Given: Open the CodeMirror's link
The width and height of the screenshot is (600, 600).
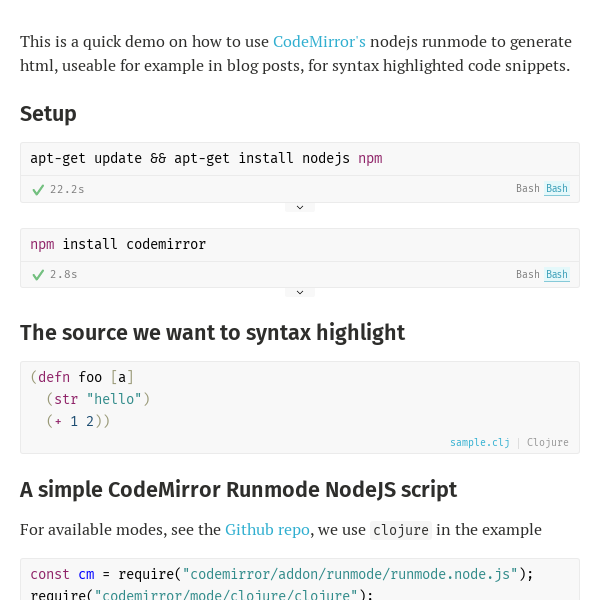Looking at the screenshot, I should pos(319,42).
